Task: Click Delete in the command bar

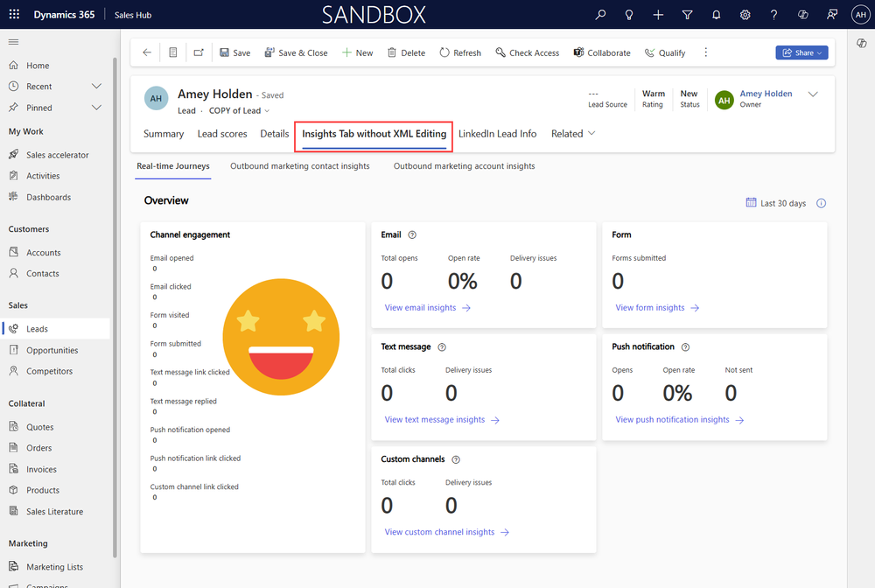Action: click(406, 52)
